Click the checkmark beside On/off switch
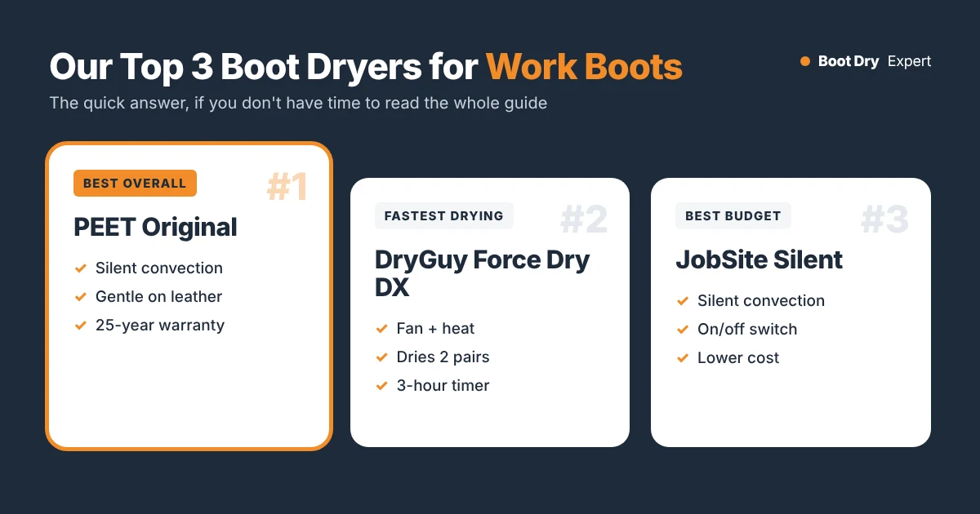 (x=683, y=329)
